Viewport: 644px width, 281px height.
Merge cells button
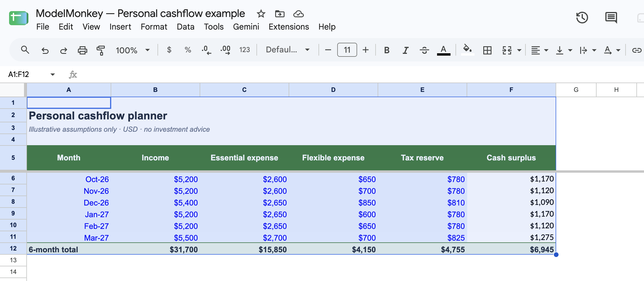(507, 50)
